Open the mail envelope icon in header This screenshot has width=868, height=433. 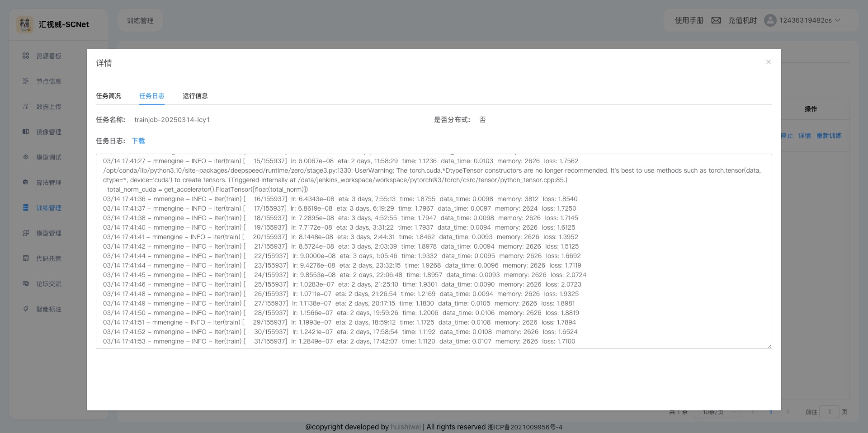(x=716, y=20)
